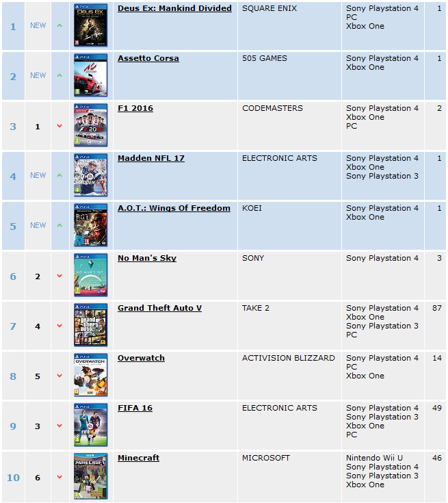Open the Assetto Corsa title link
The width and height of the screenshot is (448, 503).
pyautogui.click(x=148, y=58)
